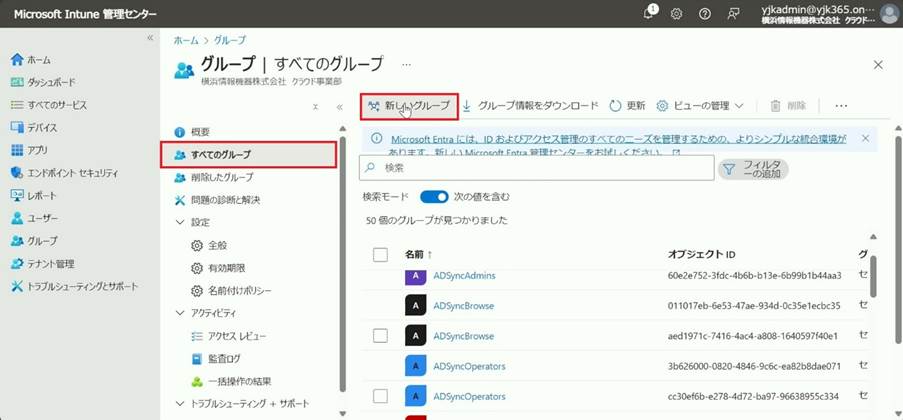This screenshot has width=903, height=420.
Task: Open the ビューの管理 dropdown
Action: [x=700, y=106]
